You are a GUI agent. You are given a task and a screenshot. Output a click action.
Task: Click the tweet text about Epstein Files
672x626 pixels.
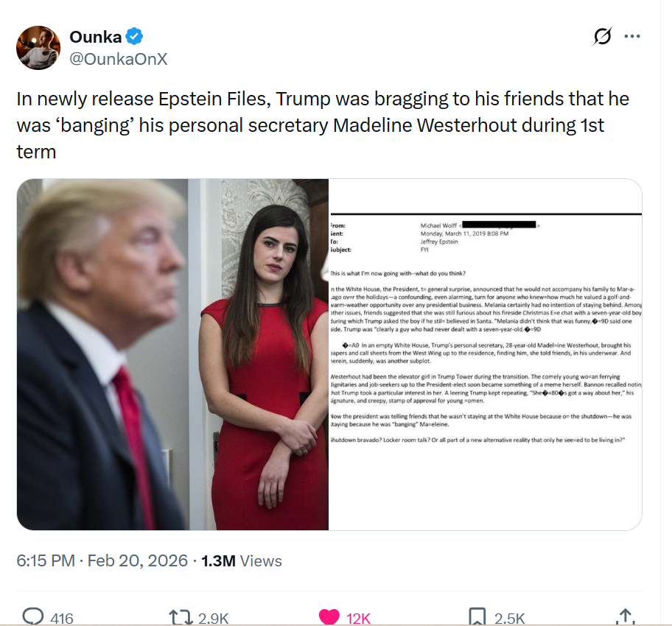tap(323, 125)
